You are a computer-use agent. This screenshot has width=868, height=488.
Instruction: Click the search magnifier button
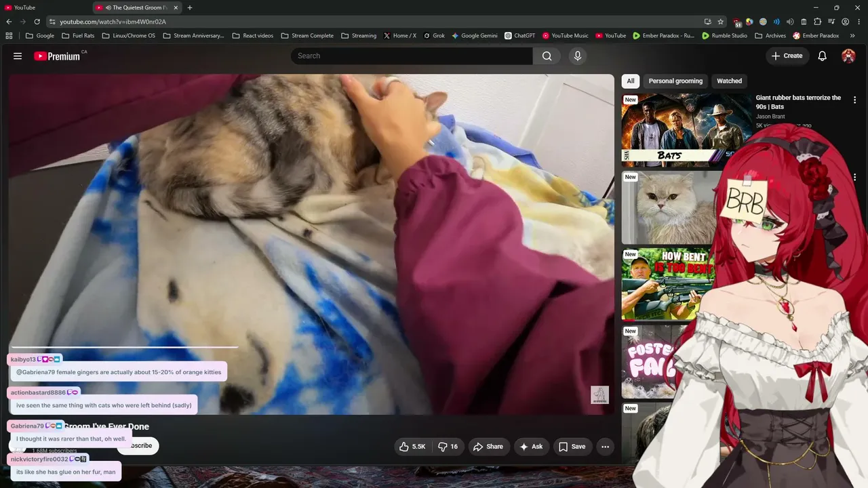tap(547, 56)
